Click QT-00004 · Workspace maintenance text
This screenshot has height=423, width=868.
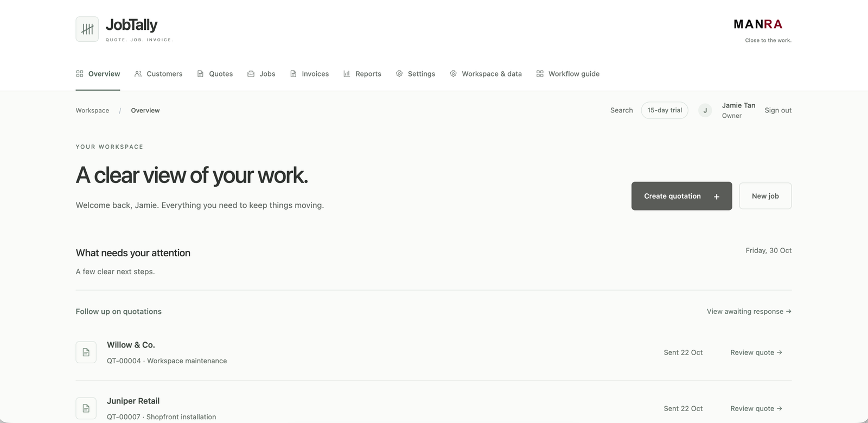coord(167,361)
